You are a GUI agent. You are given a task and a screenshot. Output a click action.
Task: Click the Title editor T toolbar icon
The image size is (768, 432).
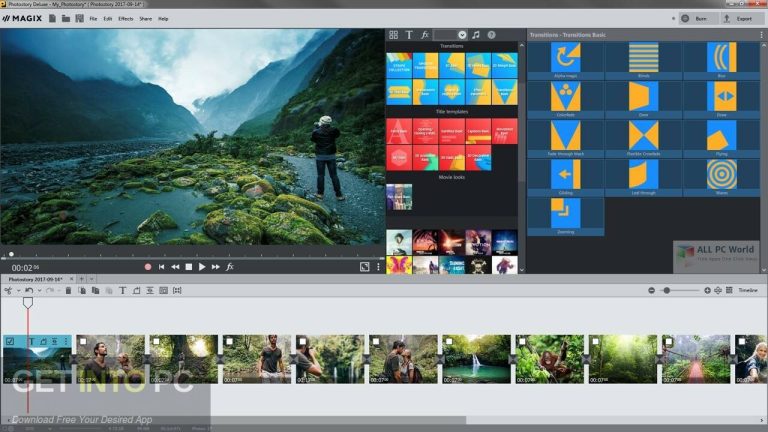point(122,290)
